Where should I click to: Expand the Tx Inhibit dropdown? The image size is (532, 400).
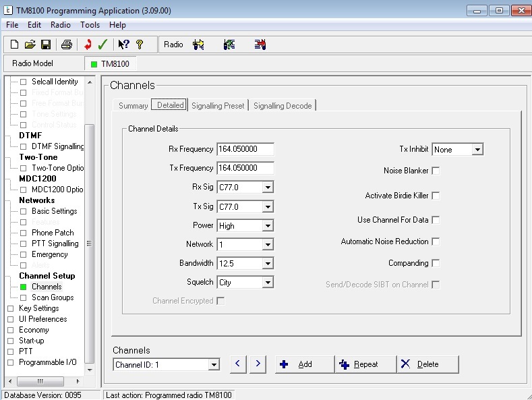tap(477, 150)
